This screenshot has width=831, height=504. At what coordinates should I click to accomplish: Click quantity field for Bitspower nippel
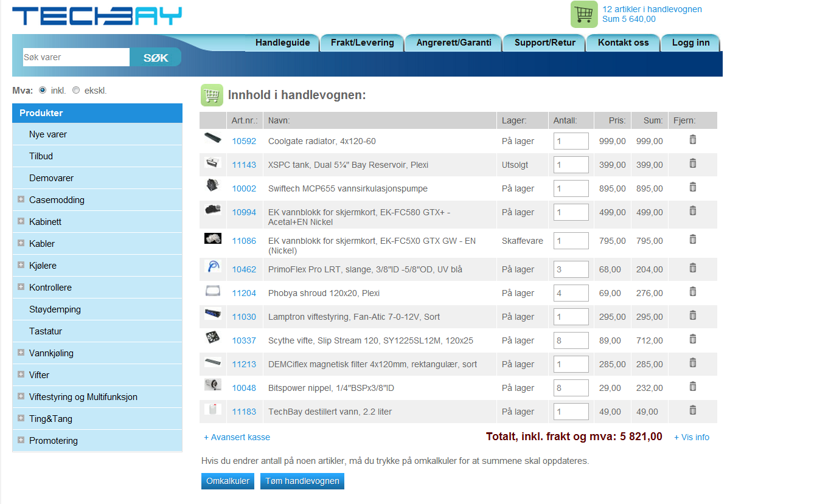(571, 388)
